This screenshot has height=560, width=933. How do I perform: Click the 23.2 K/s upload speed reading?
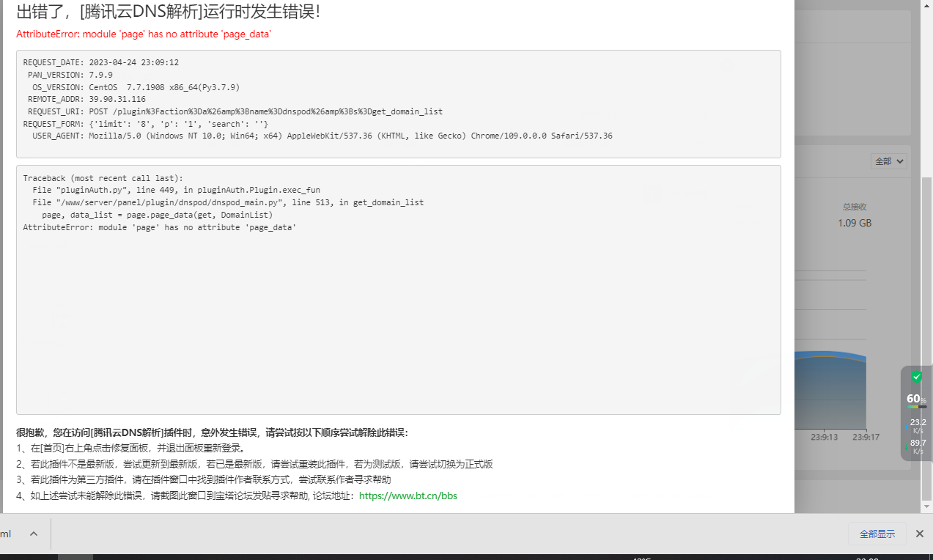pos(918,426)
